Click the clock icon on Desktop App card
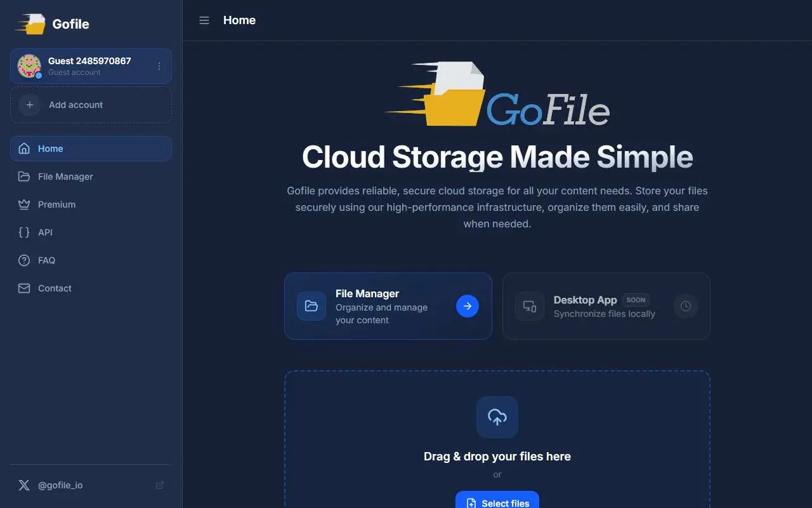The width and height of the screenshot is (812, 508). pos(686,306)
